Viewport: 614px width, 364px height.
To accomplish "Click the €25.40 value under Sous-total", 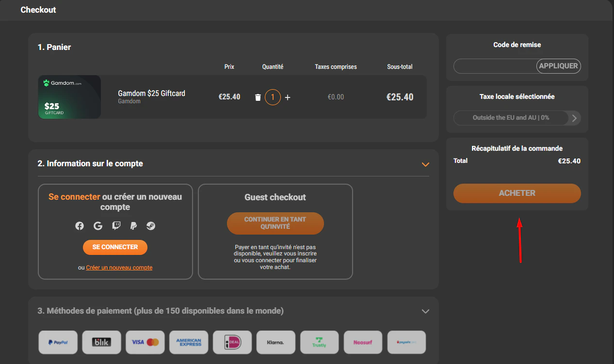I will click(x=400, y=97).
